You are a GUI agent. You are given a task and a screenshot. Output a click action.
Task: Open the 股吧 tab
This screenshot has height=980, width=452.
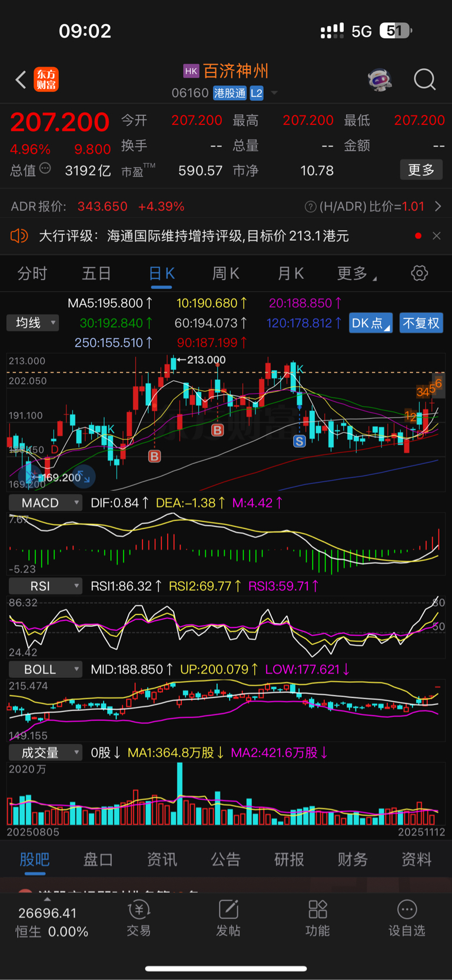[35, 859]
